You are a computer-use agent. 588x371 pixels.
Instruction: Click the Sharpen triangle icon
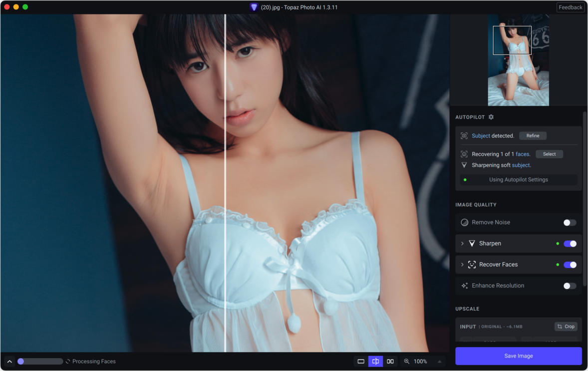(x=472, y=244)
